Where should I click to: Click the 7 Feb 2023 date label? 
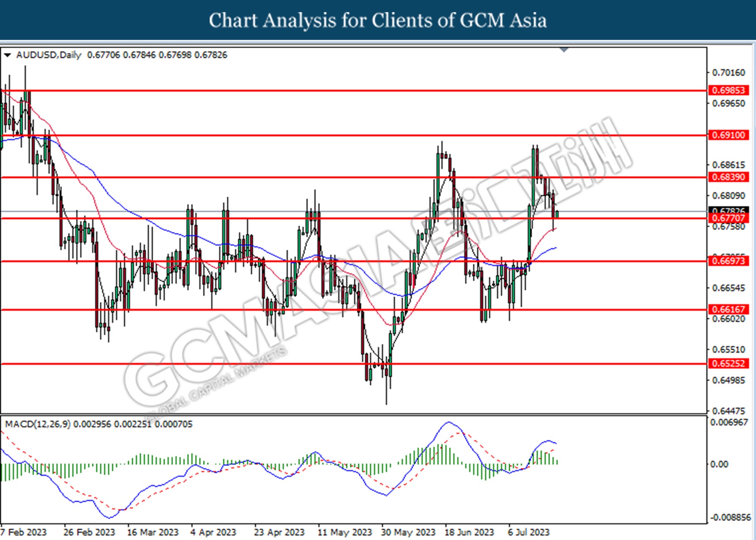point(24,532)
